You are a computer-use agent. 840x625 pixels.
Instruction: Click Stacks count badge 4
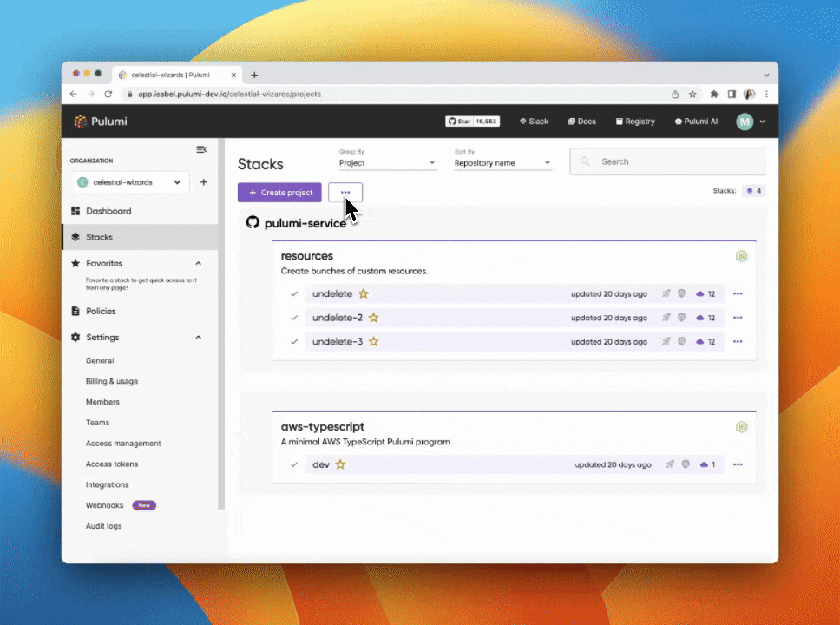[754, 191]
